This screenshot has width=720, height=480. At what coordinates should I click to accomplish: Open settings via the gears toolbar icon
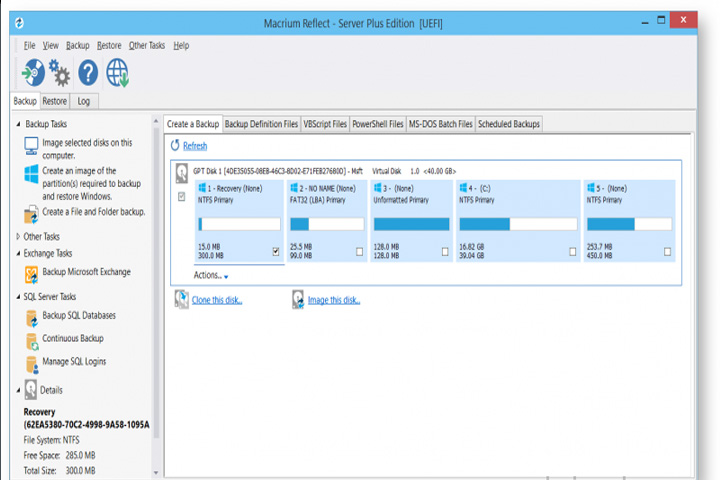point(60,73)
